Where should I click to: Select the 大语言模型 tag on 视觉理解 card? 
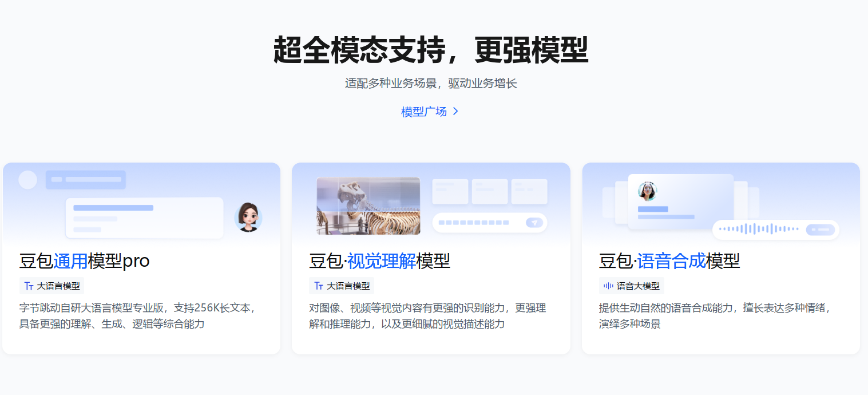[x=342, y=286]
